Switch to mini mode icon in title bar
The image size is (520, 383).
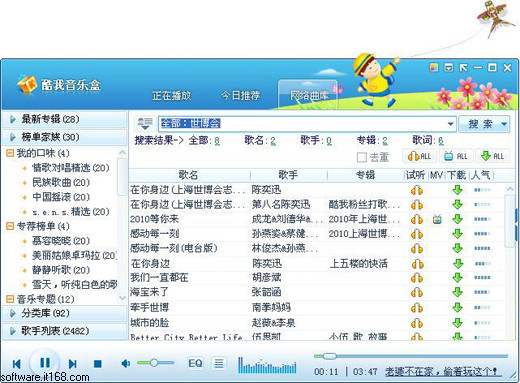coord(449,68)
